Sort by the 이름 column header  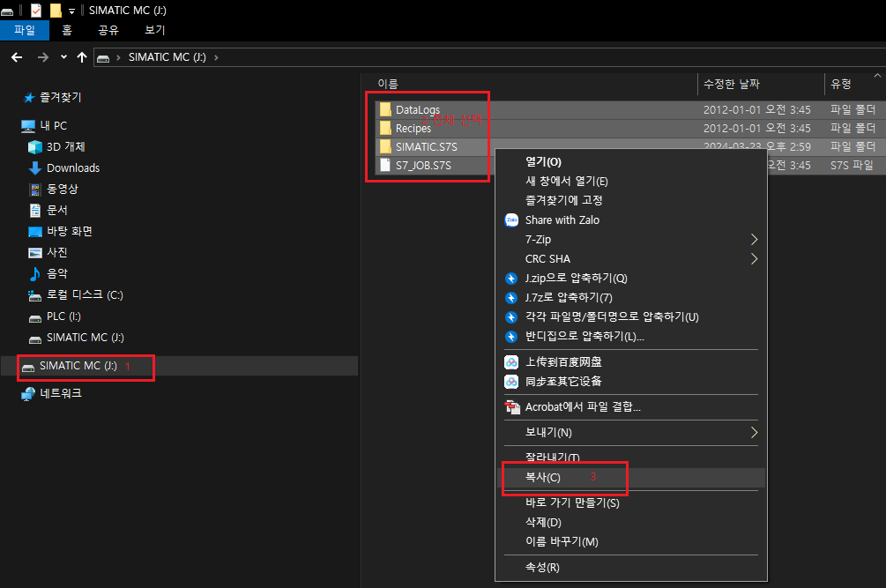388,84
